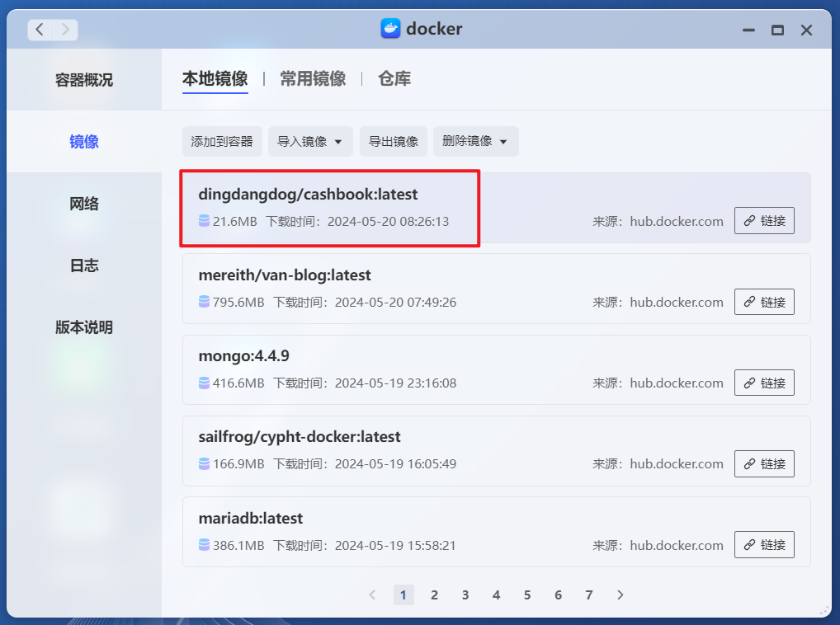Go to pagination page 5
This screenshot has height=625, width=840.
(x=527, y=595)
